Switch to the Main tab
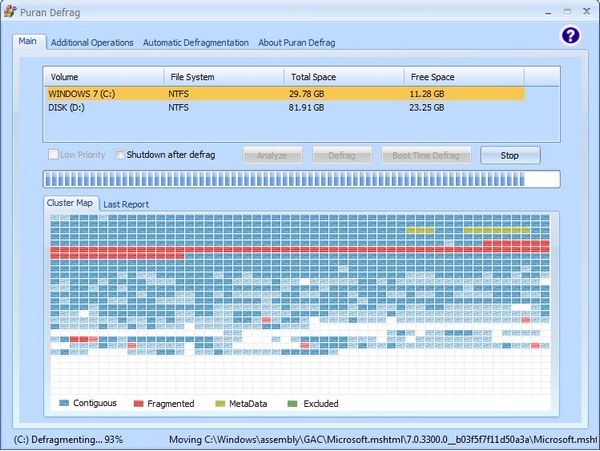Screen dimensions: 600x451 click(28, 41)
